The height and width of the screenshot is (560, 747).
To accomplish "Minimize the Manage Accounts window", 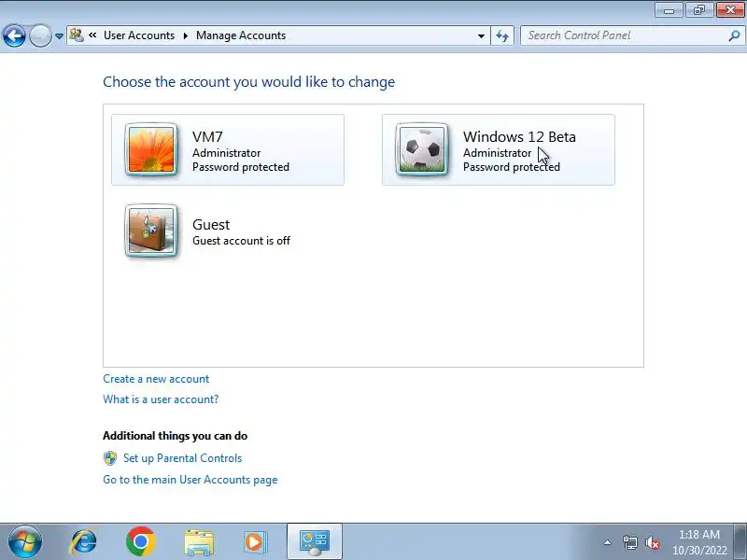I will (x=669, y=10).
